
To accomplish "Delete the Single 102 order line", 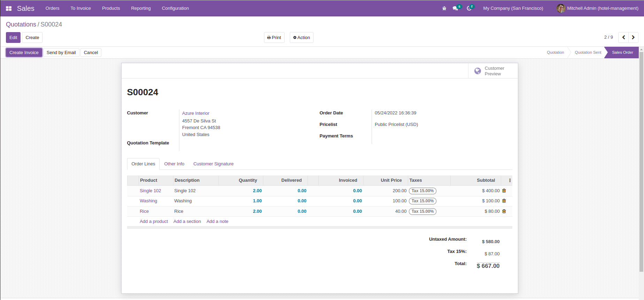I will coord(504,191).
